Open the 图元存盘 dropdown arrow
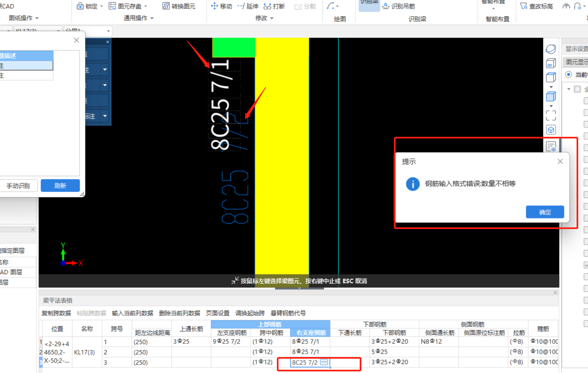 point(145,6)
